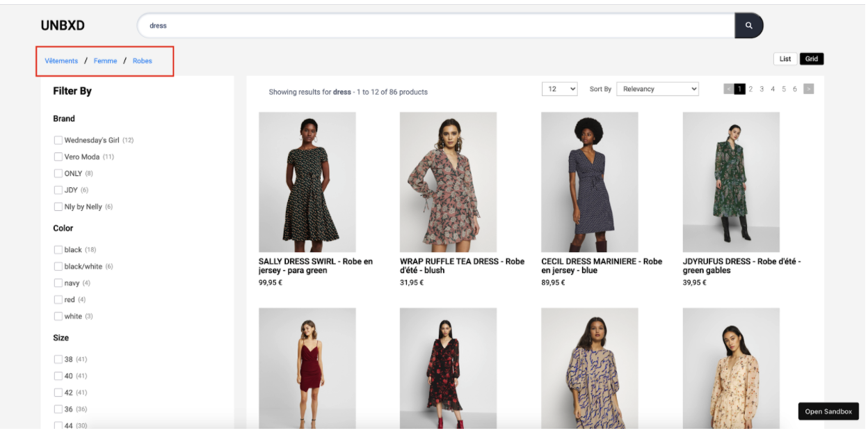Go to previous page arrow in pagination
Viewport: 868px width, 433px height.
pos(728,89)
